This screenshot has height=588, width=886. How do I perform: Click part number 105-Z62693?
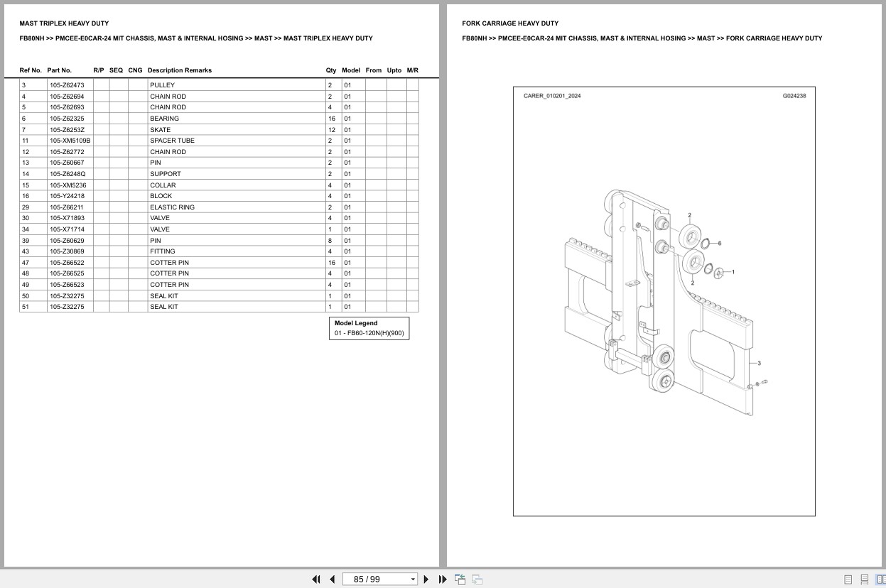[x=67, y=107]
